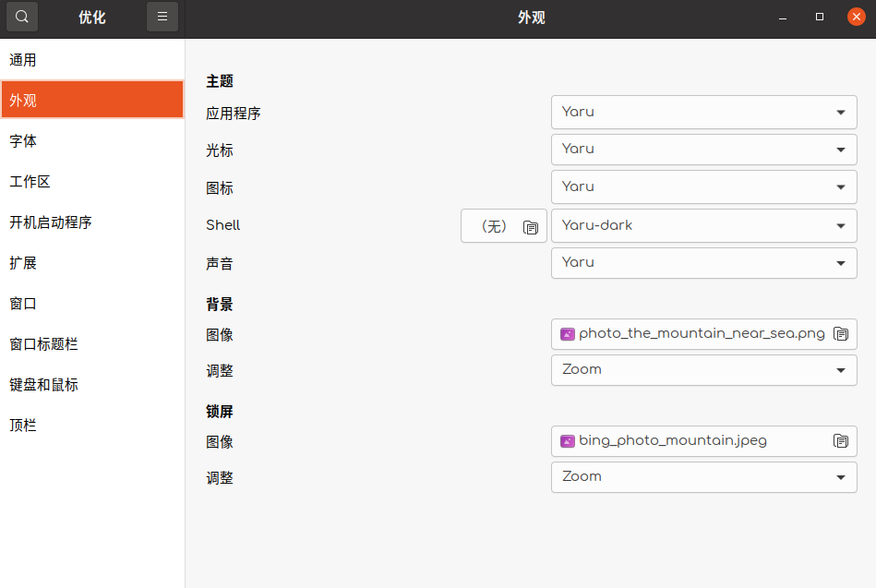Open the 图标 icon theme dropdown

(x=703, y=186)
